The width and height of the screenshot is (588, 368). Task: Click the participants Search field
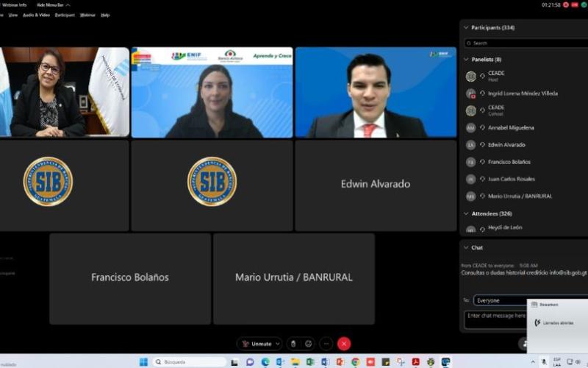tap(526, 43)
